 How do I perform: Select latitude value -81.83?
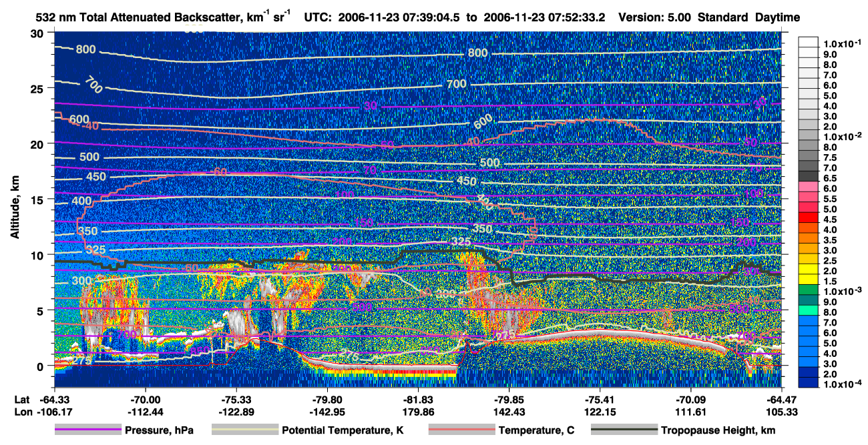pyautogui.click(x=418, y=400)
